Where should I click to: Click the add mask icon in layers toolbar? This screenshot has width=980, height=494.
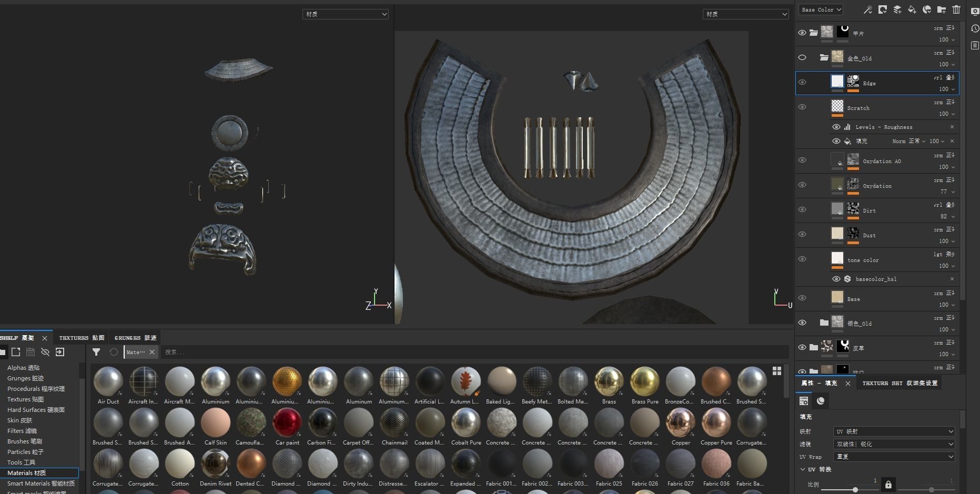point(883,9)
